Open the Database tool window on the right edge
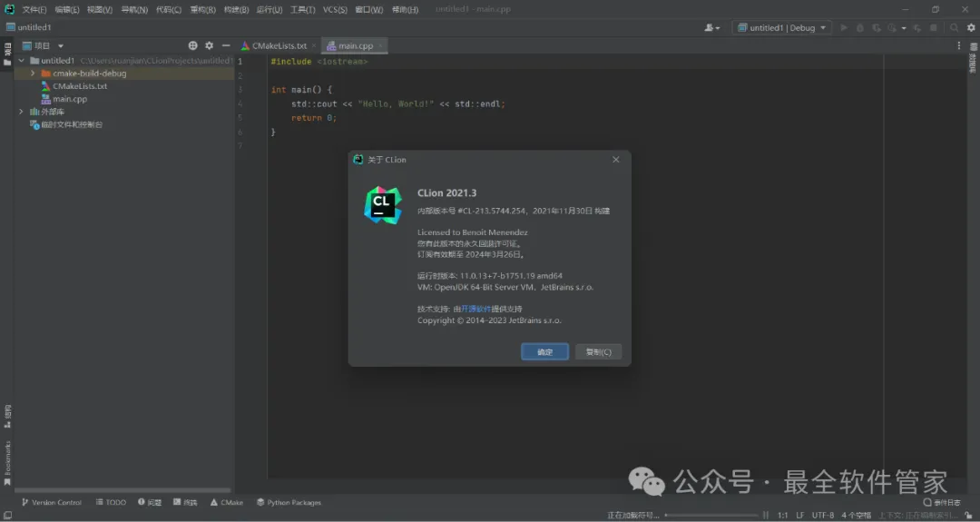 (x=973, y=58)
